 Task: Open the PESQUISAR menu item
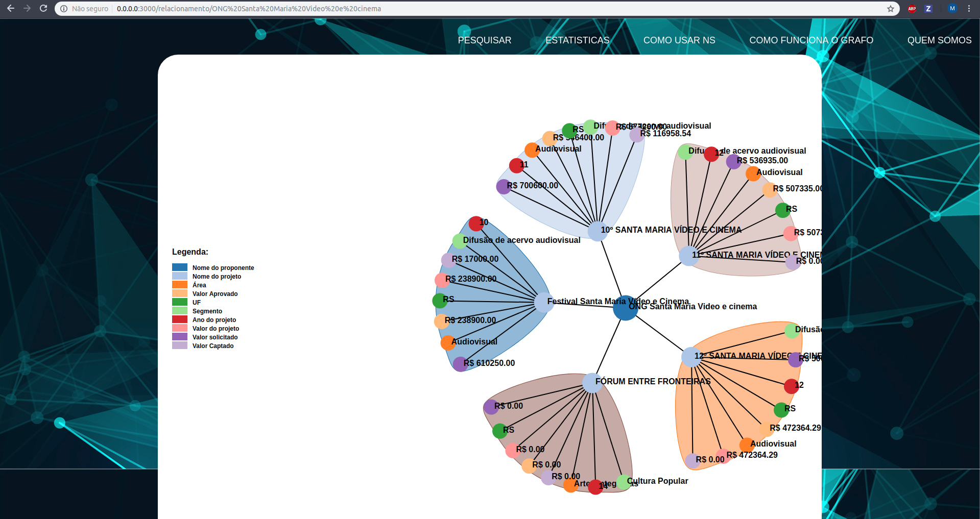click(484, 40)
